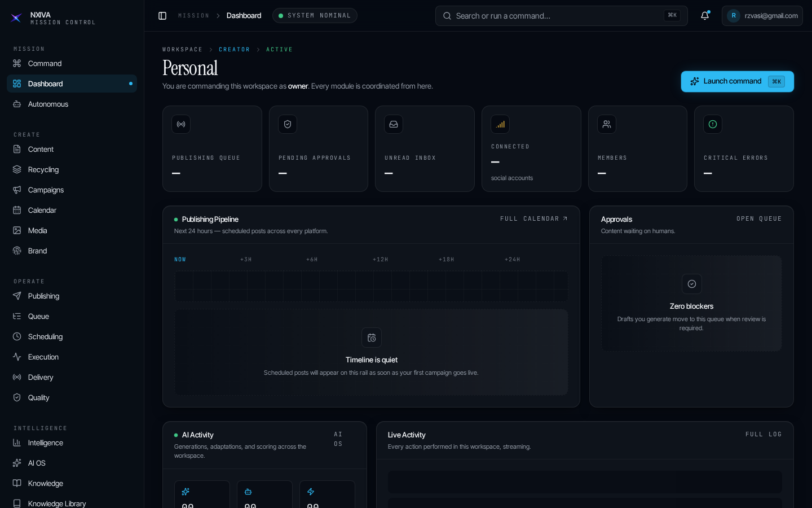Image resolution: width=812 pixels, height=508 pixels.
Task: Toggle the sidebar panel icon
Action: point(162,16)
